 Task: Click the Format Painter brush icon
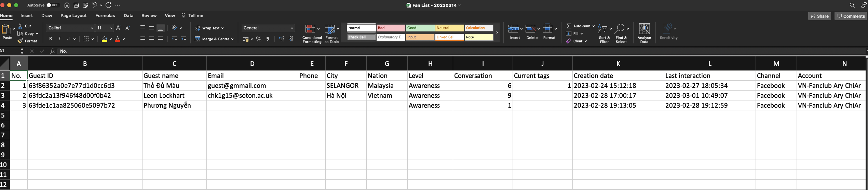pos(21,41)
